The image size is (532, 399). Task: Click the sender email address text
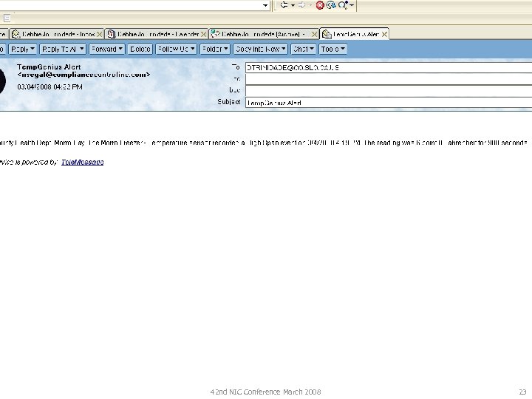pyautogui.click(x=83, y=75)
